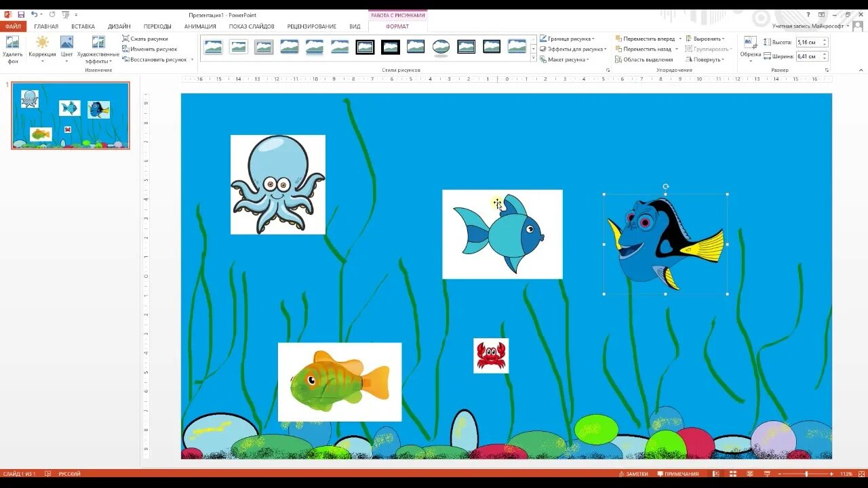Image resolution: width=868 pixels, height=488 pixels.
Task: Switch to Slide Sorter view icon
Action: tap(732, 474)
